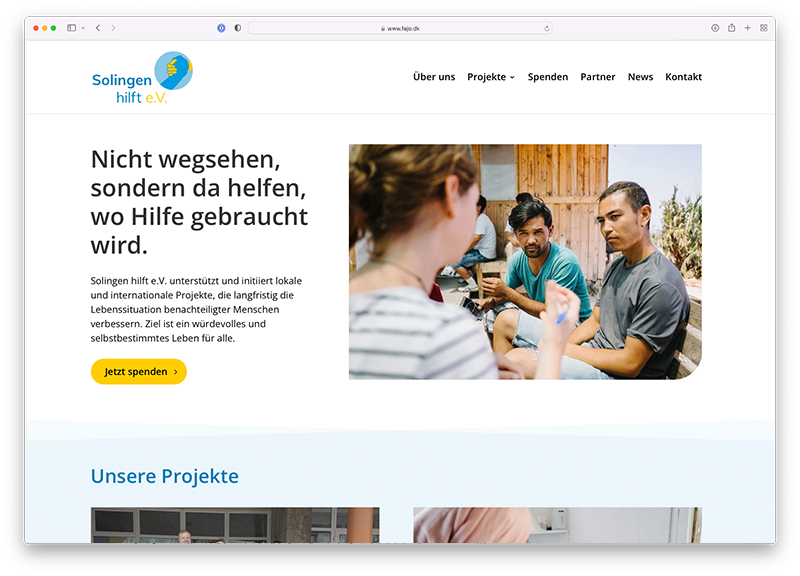Open the Kontakt page

point(683,77)
